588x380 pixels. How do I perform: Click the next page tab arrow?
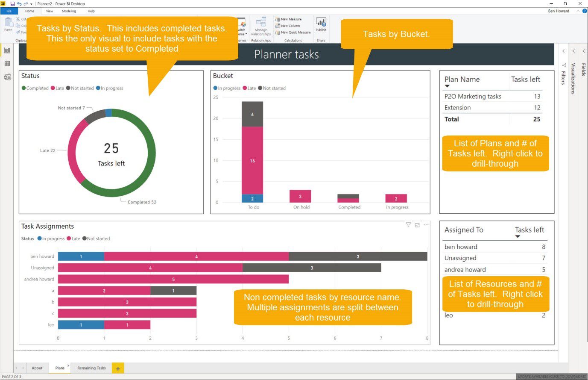click(23, 368)
